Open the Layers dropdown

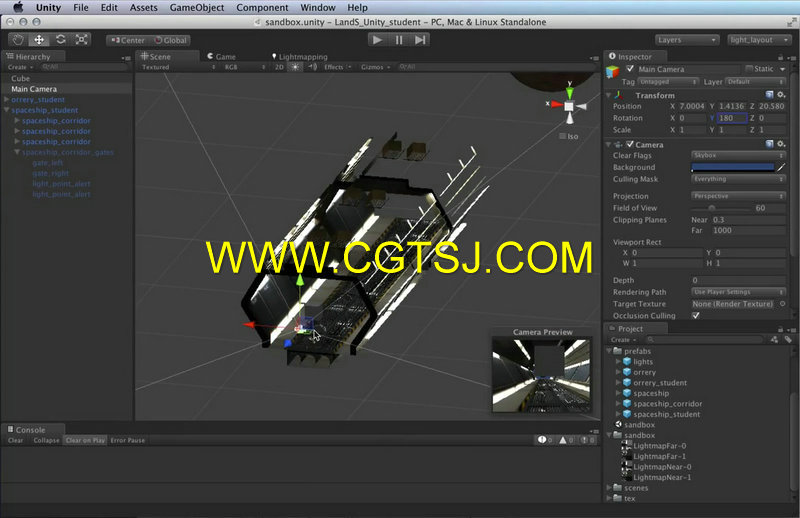point(687,40)
